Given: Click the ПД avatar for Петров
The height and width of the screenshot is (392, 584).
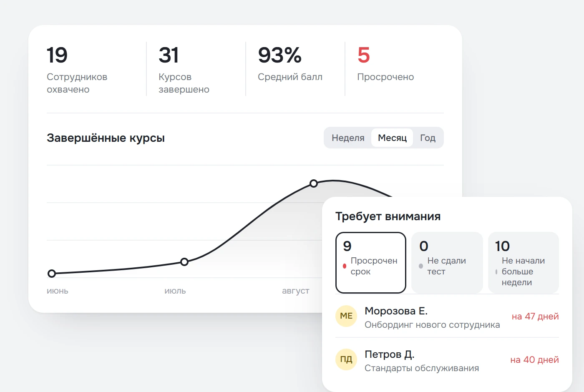Looking at the screenshot, I should click(x=346, y=359).
